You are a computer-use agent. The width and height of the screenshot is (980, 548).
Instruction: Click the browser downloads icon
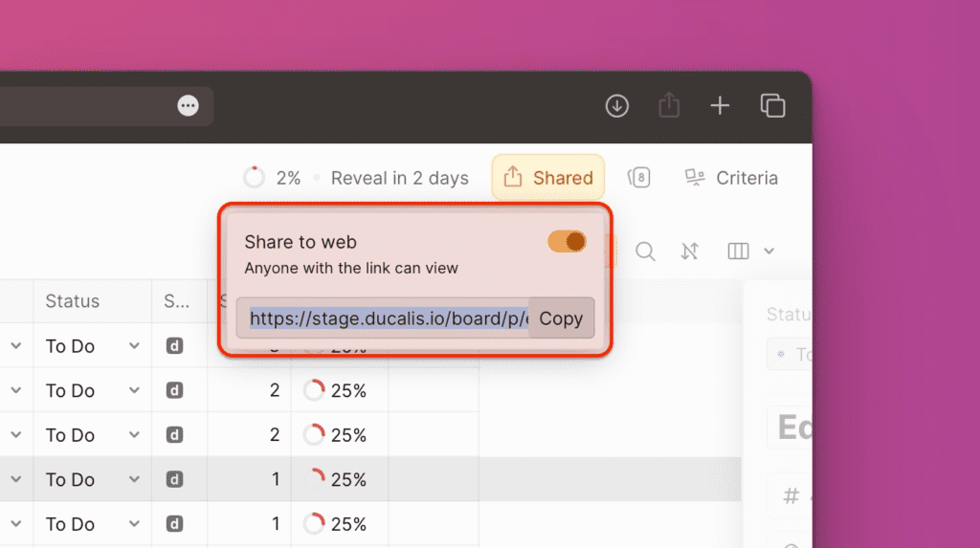pyautogui.click(x=617, y=105)
